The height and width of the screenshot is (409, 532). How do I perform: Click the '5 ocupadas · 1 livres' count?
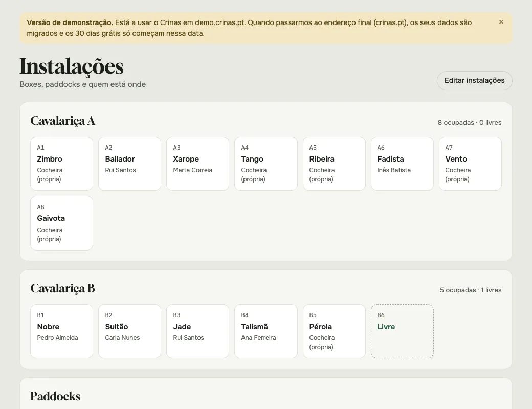coord(471,290)
